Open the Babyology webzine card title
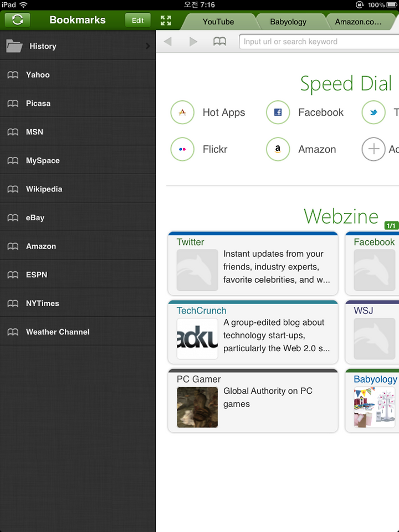Image resolution: width=399 pixels, height=532 pixels. (375, 379)
